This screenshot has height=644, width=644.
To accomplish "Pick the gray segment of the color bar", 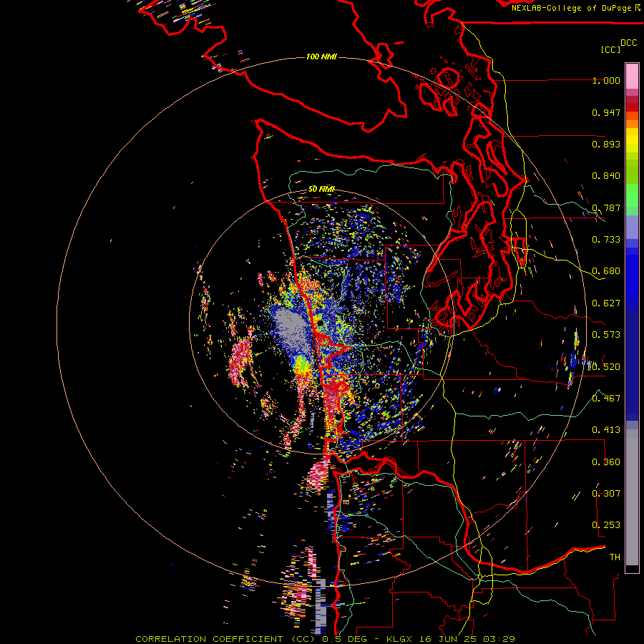I will coord(632,497).
